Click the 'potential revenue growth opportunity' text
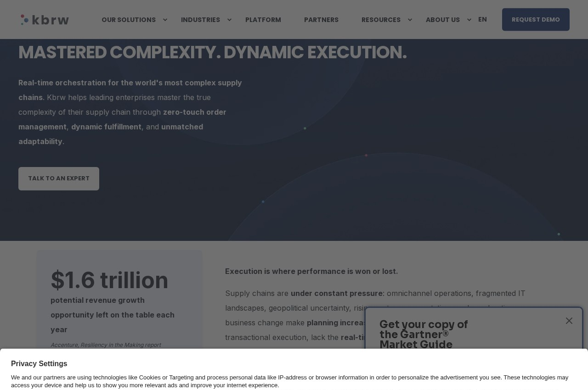Screen dimensions: 588x390 (113, 315)
